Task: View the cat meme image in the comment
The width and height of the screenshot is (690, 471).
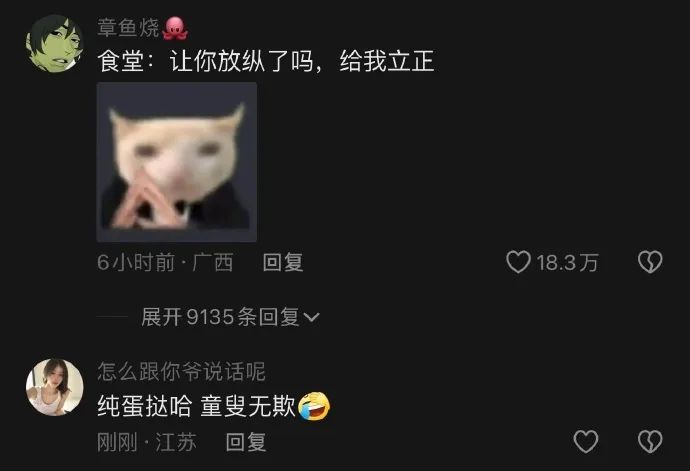Action: [x=177, y=162]
